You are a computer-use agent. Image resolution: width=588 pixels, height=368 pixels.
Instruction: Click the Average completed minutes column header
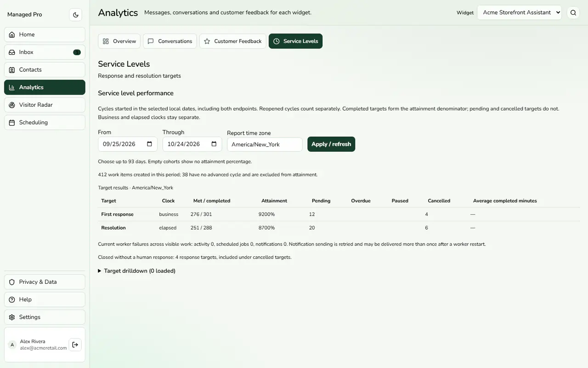[505, 201]
